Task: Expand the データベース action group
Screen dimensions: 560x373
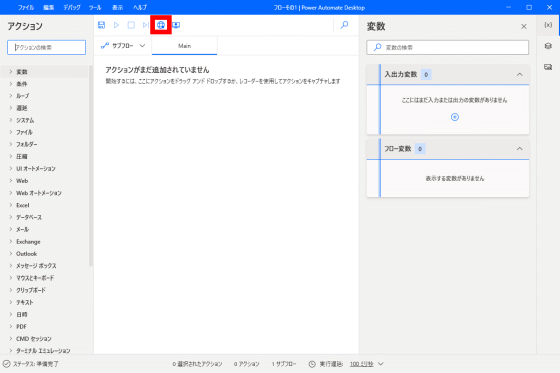Action: click(x=11, y=217)
